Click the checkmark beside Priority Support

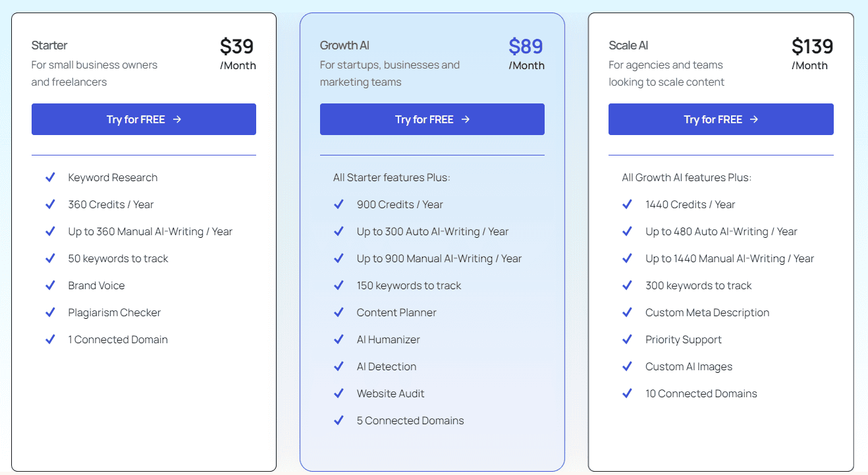(627, 339)
